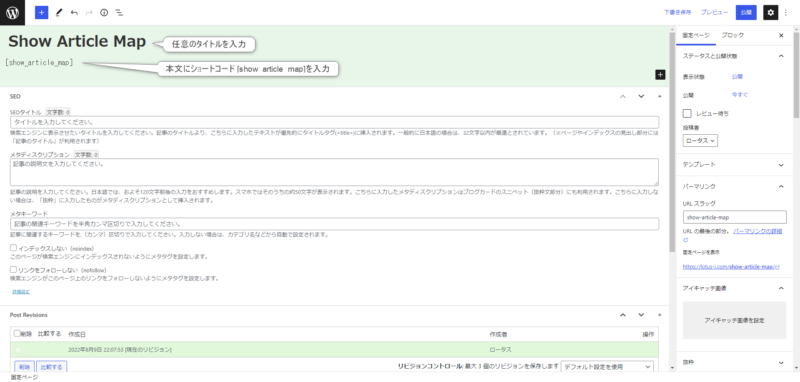This screenshot has width=800, height=382.
Task: Click the 削除 button in Post Revisions
Action: [24, 367]
